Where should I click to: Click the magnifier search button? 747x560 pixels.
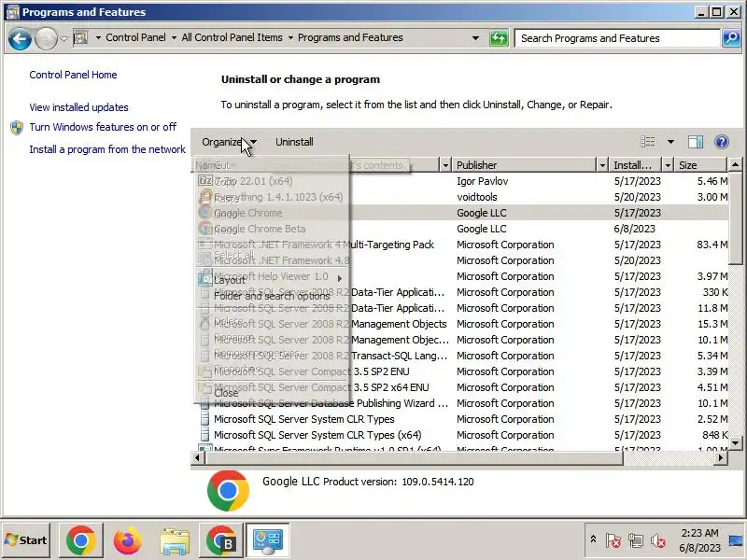tap(731, 38)
